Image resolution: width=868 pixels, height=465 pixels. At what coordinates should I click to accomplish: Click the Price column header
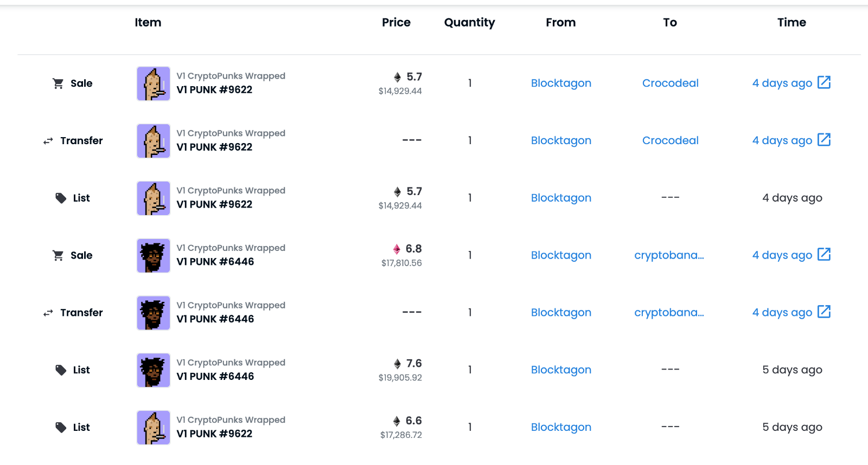tap(396, 22)
